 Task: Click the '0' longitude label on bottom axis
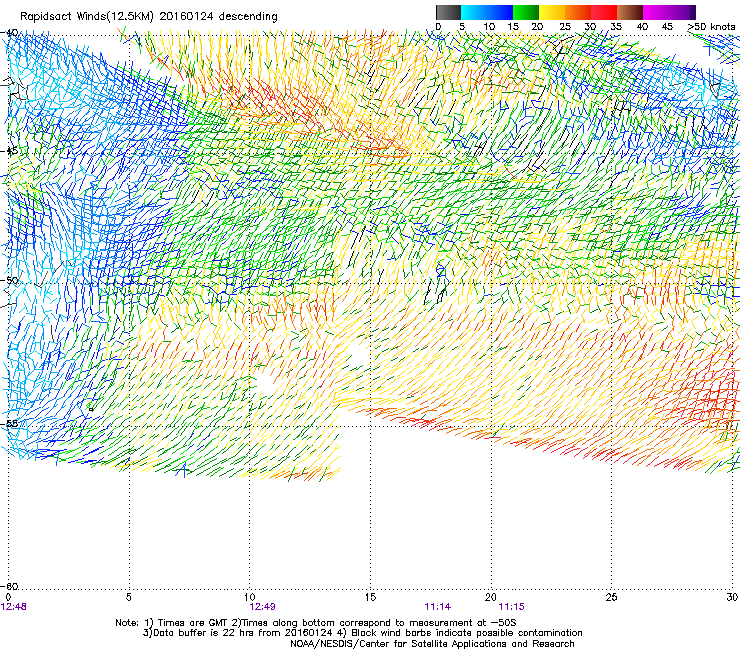point(8,597)
